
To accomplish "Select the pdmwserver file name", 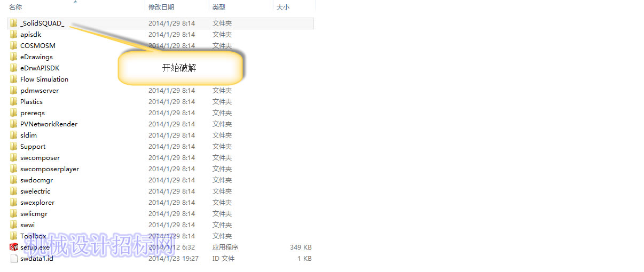I will (x=40, y=91).
